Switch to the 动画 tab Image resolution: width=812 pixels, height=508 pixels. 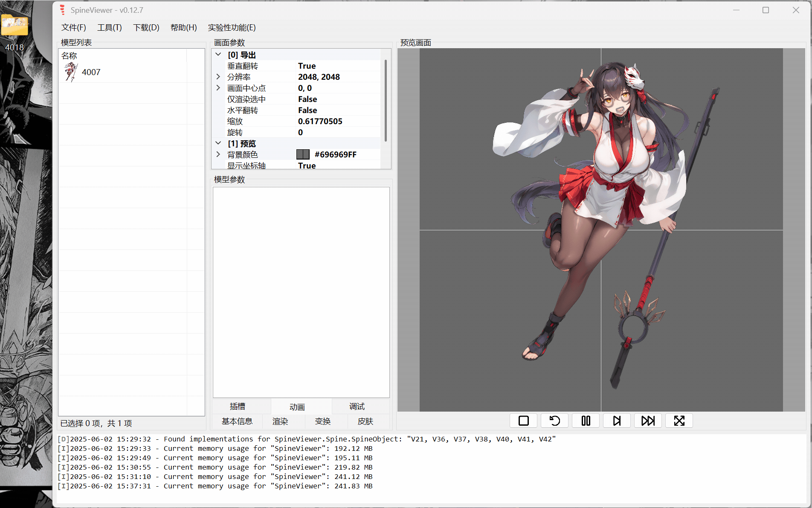pyautogui.click(x=297, y=407)
